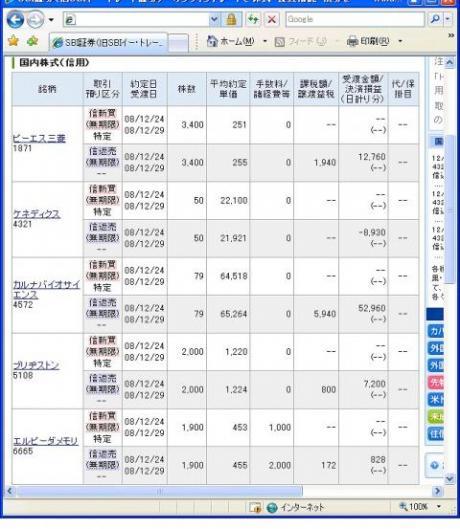This screenshot has width=460, height=529.
Task: Open the 100% zoom level dropdown
Action: pyautogui.click(x=439, y=506)
